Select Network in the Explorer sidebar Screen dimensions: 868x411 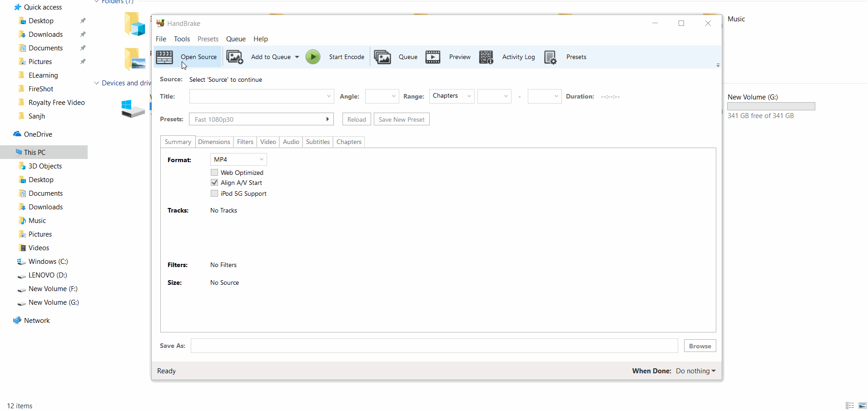[37, 321]
